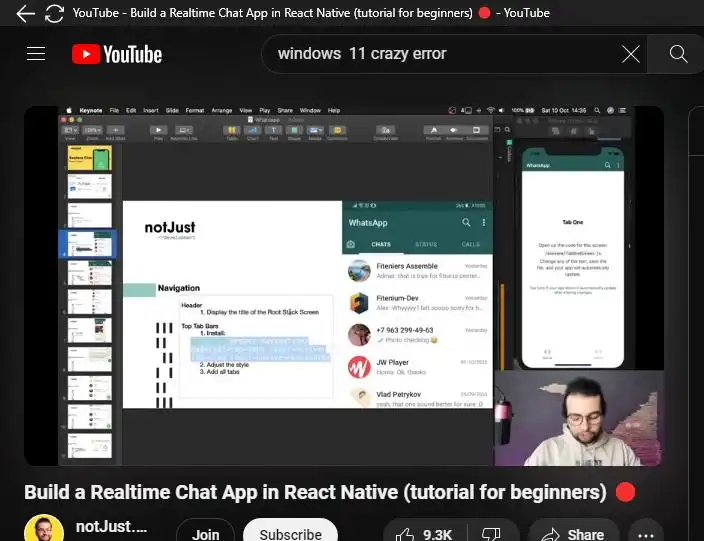The image size is (704, 541).
Task: Click the Keynote Collaborate toolbar icon
Action: coord(386,130)
